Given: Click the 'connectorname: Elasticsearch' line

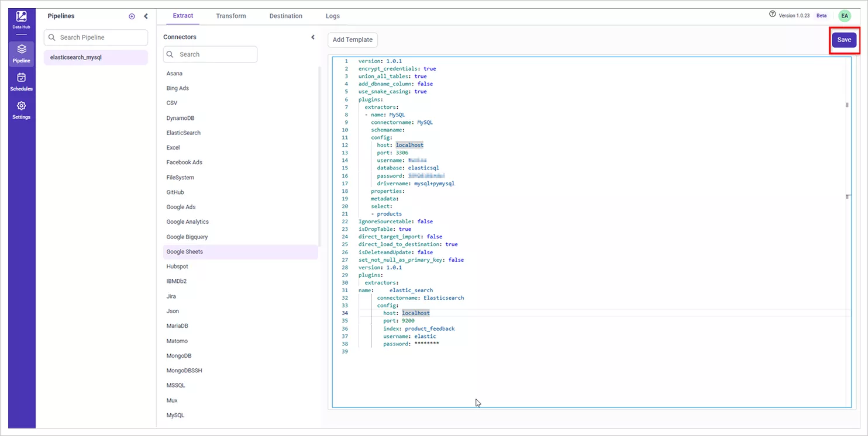Looking at the screenshot, I should [x=421, y=297].
